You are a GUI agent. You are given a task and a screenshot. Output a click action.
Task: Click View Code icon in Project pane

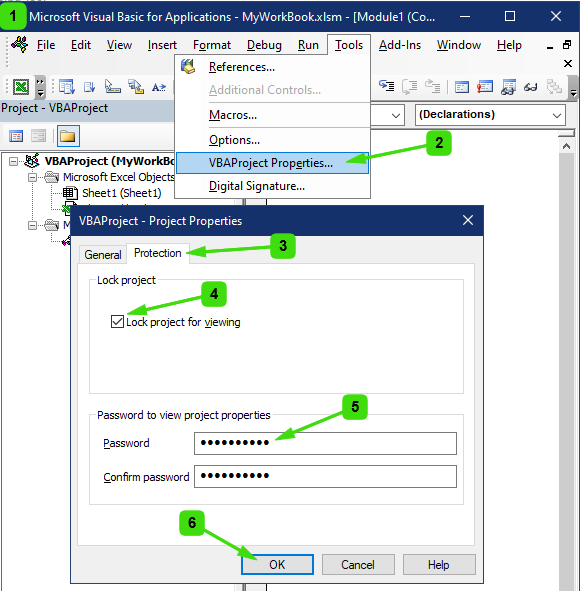click(16, 136)
